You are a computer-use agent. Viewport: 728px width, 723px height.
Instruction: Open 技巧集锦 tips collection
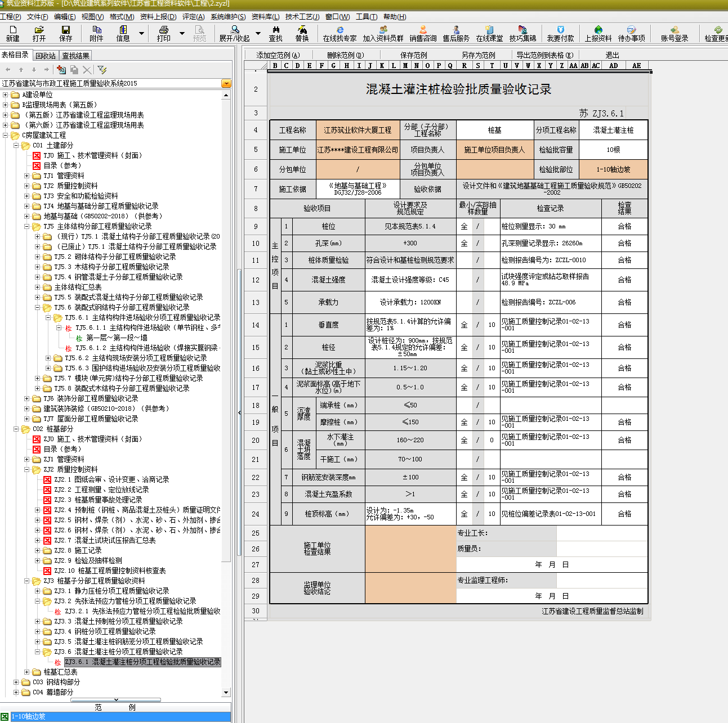(x=522, y=33)
